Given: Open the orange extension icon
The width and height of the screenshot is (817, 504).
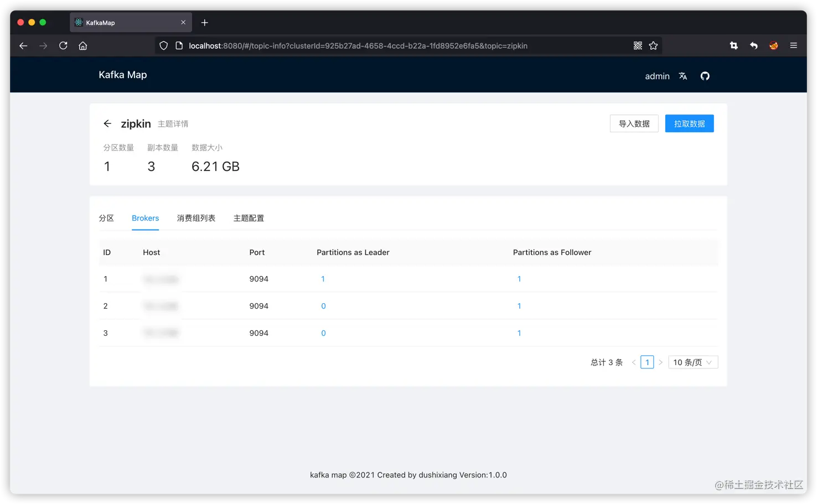Looking at the screenshot, I should (774, 46).
